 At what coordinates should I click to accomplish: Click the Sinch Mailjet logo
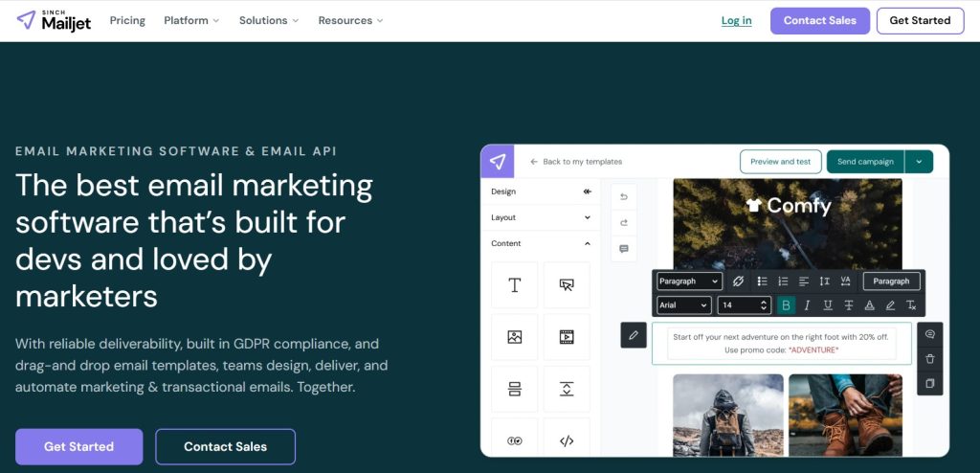pyautogui.click(x=54, y=21)
